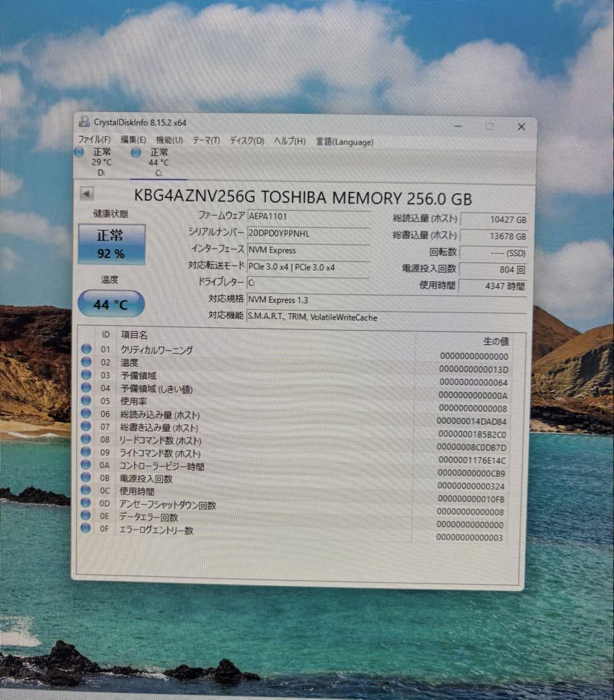Minimize the CrystalDiskInfo window
The width and height of the screenshot is (614, 700).
(458, 126)
